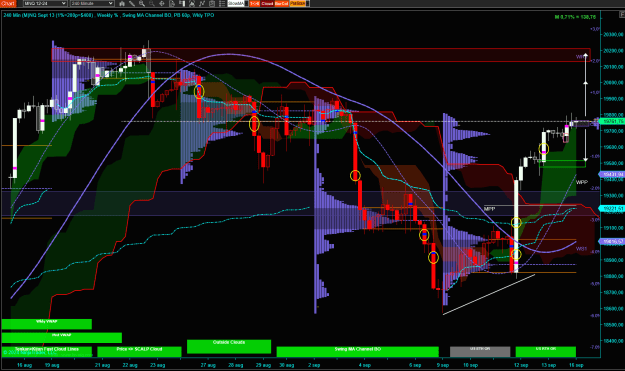Click the 2 sep date label

coord(314,365)
